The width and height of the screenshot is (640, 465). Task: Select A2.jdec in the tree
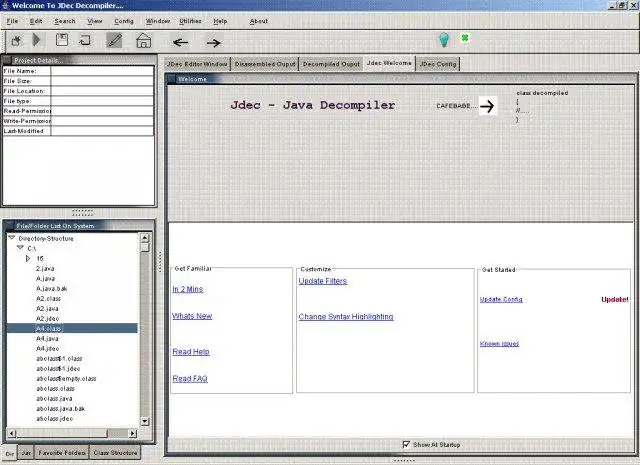point(47,318)
